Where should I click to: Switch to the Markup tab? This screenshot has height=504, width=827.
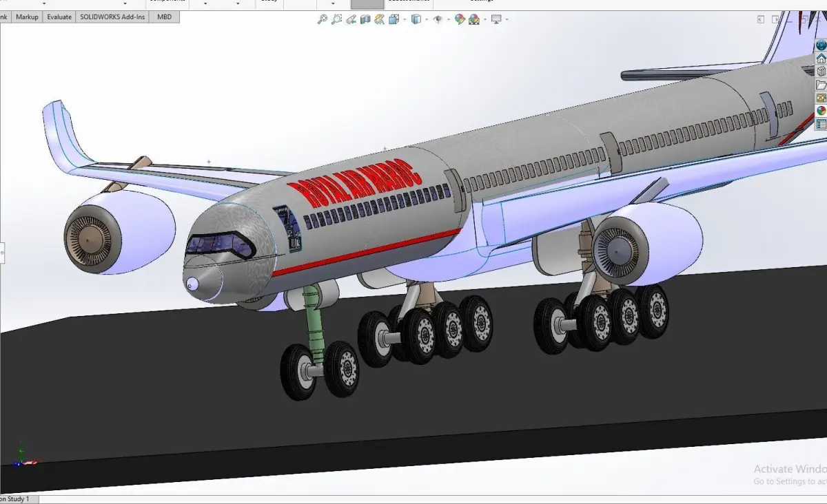(x=27, y=17)
